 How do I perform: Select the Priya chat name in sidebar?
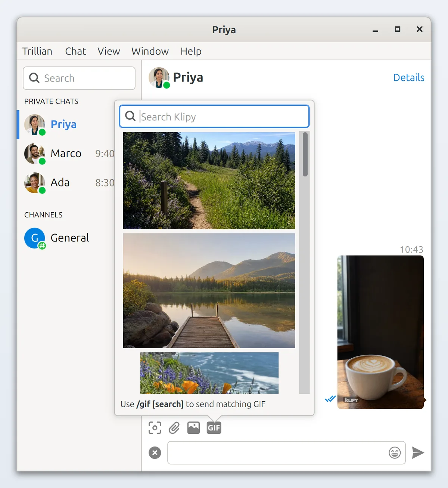pyautogui.click(x=63, y=124)
